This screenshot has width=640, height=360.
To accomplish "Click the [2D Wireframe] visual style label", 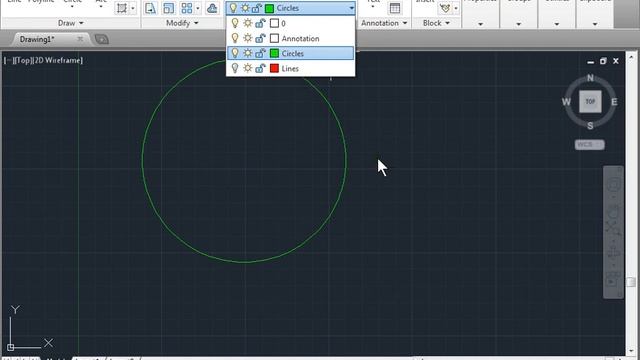I will 57,60.
